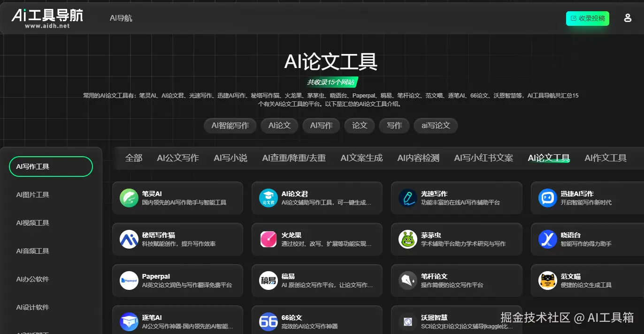Open the AI导航 menu item
Viewport: 644px width, 334px height.
click(121, 18)
